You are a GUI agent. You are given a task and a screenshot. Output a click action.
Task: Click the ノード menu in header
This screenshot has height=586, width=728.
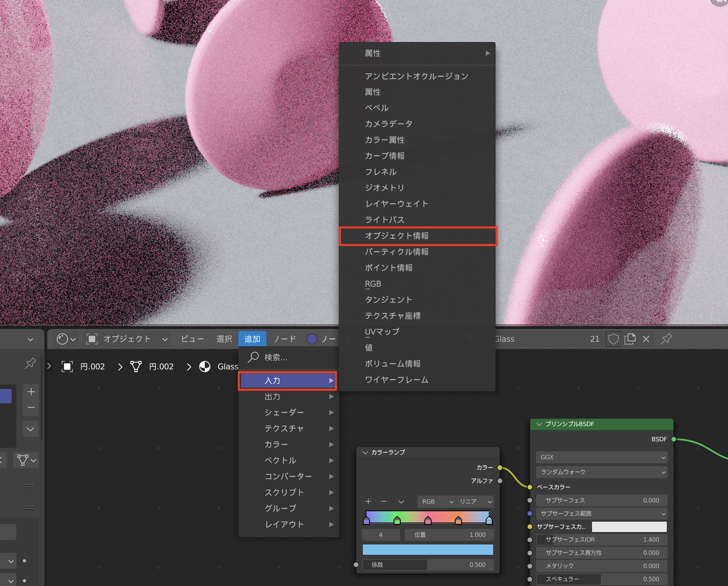pyautogui.click(x=284, y=339)
